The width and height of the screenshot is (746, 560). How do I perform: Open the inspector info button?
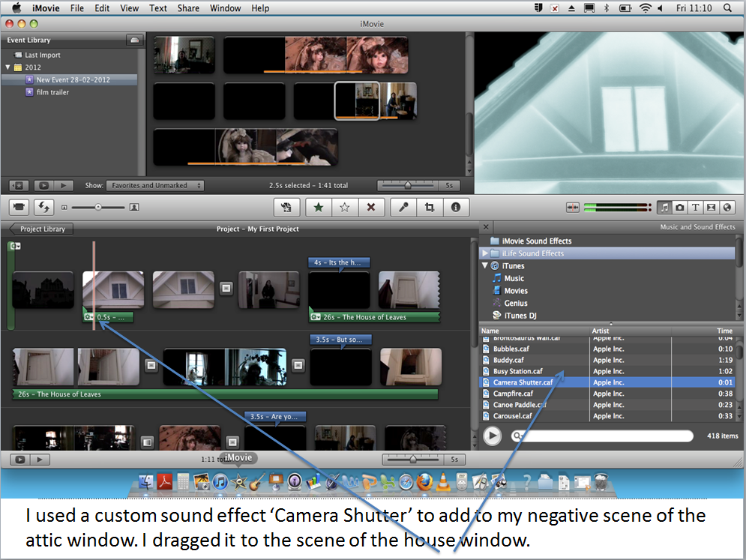[456, 207]
